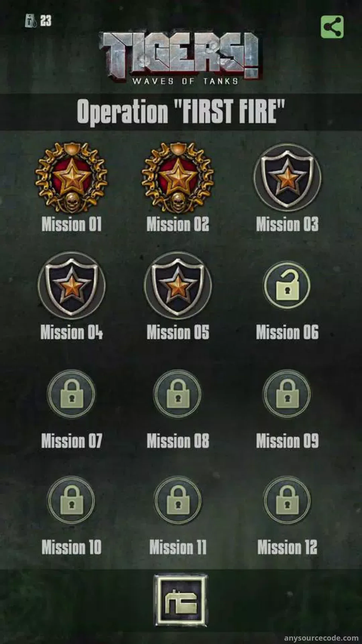Select the locked Mission 09 padlock icon
This screenshot has width=362, height=644.
coord(287,394)
